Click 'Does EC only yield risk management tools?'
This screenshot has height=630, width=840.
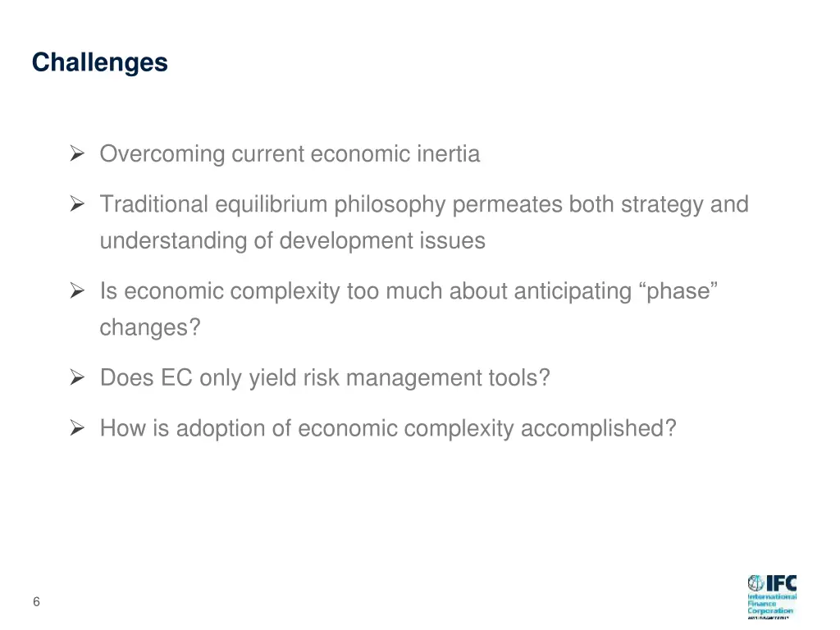point(325,378)
